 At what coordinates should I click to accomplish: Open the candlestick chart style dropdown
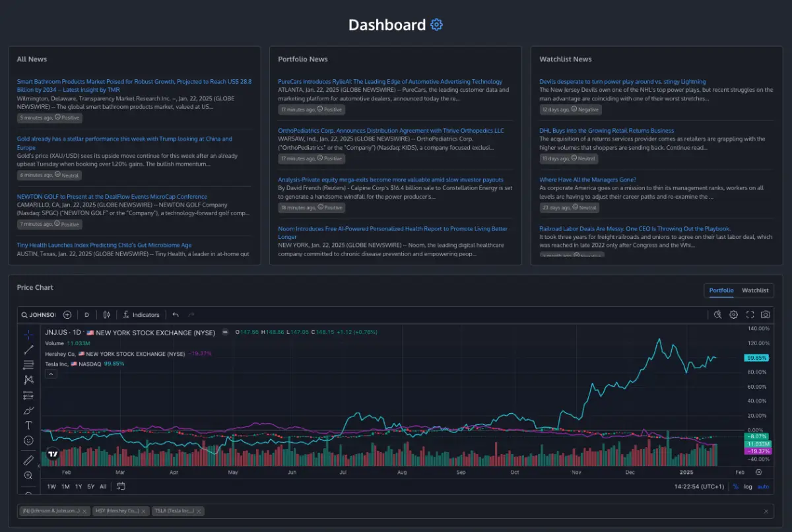[107, 315]
